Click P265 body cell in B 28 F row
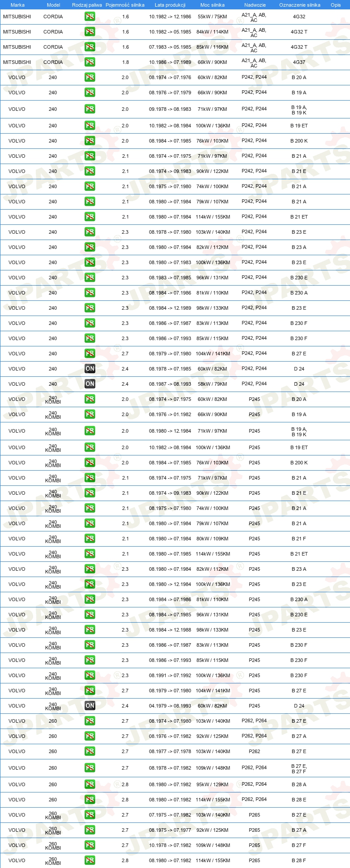This screenshot has height=868, width=350. 254,860
